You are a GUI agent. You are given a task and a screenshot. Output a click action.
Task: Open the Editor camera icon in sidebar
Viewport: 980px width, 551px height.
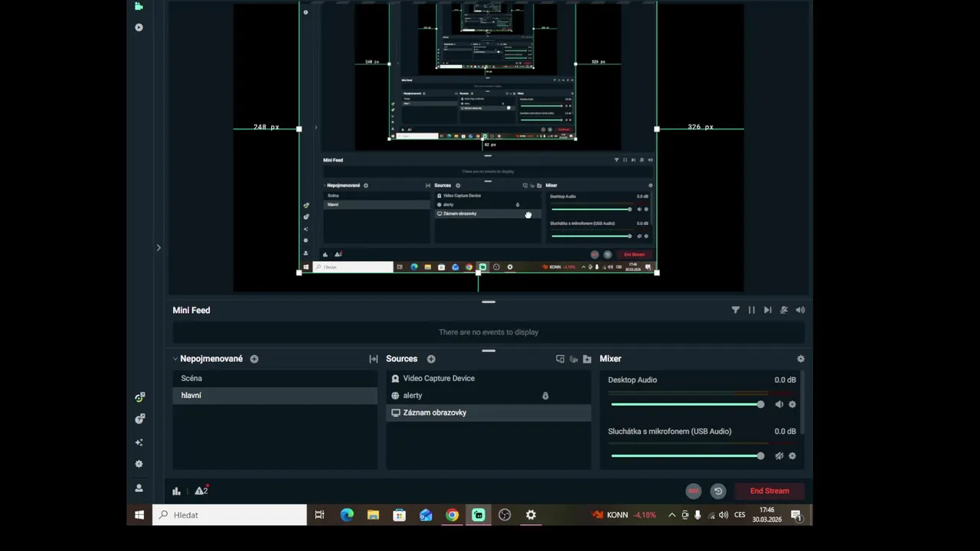(x=139, y=6)
